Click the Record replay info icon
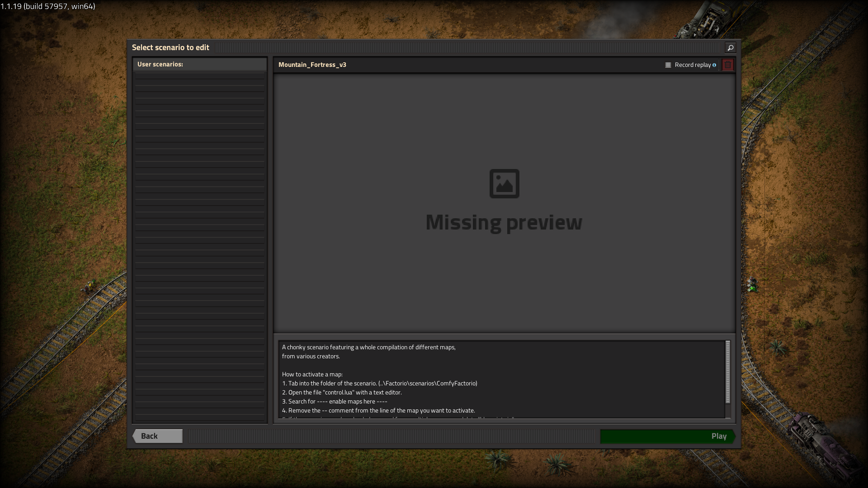 (x=714, y=65)
